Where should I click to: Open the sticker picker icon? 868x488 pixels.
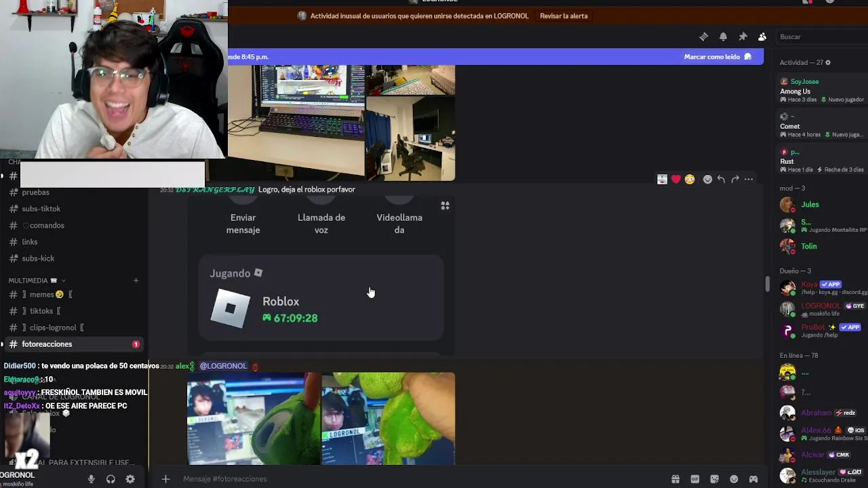click(714, 479)
